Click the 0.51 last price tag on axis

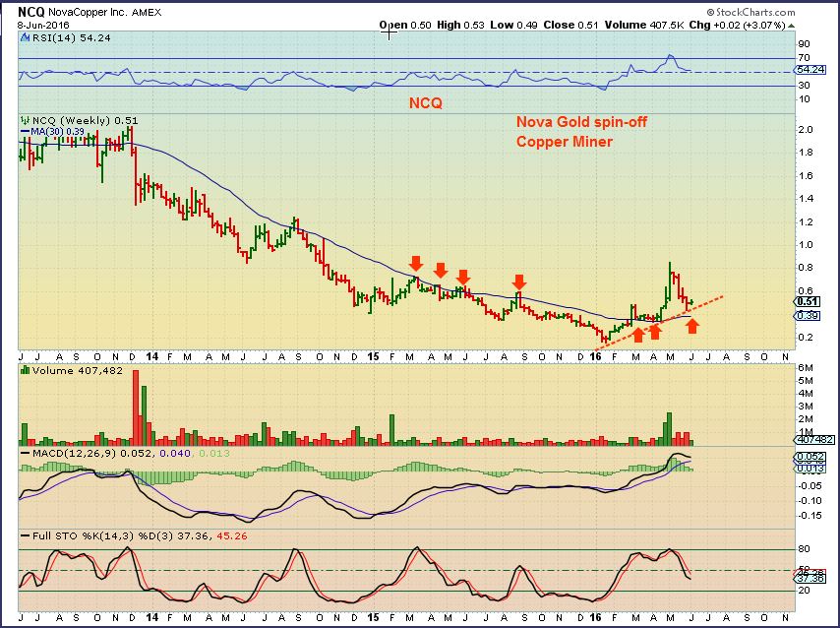point(808,301)
